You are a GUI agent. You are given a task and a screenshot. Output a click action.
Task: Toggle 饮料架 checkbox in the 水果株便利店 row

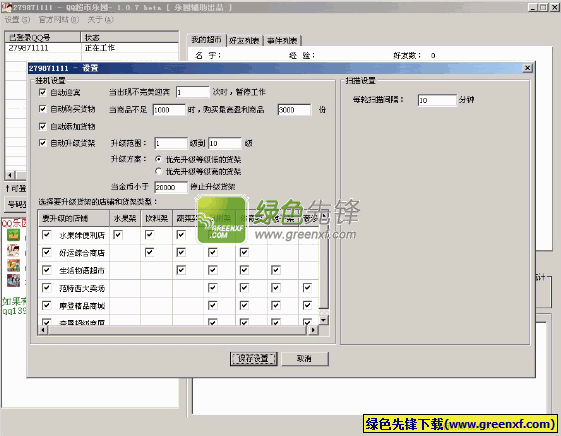point(149,235)
